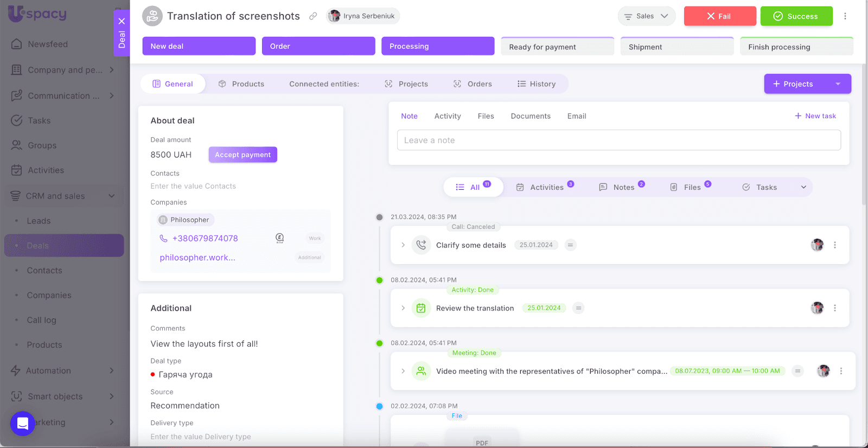Image resolution: width=868 pixels, height=448 pixels.
Task: Open the kebab menu for Clarify some details
Action: click(x=834, y=245)
